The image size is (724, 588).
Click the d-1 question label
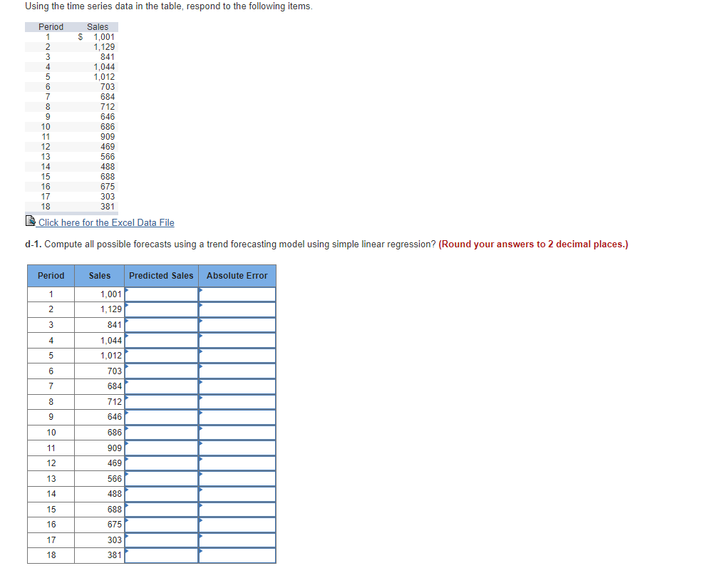click(x=33, y=244)
